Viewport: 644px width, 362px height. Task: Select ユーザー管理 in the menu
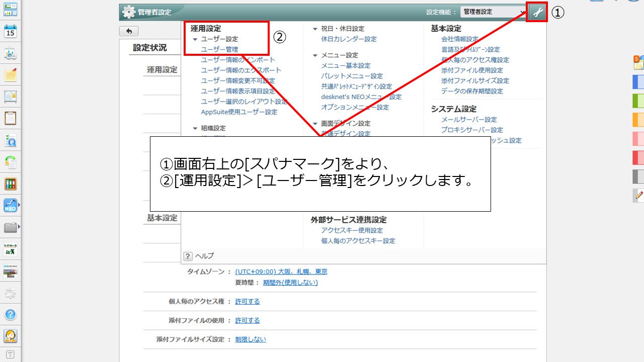(219, 49)
